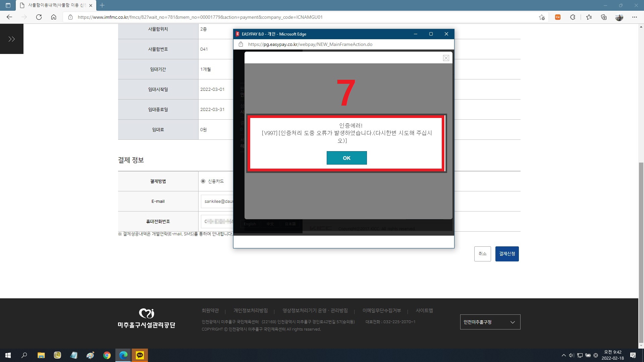Open the 사이트맵 footer link
The width and height of the screenshot is (644, 362).
point(424,311)
